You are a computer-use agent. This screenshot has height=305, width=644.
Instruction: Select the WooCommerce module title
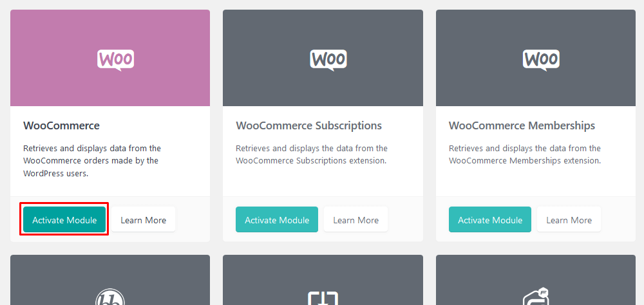click(x=61, y=125)
